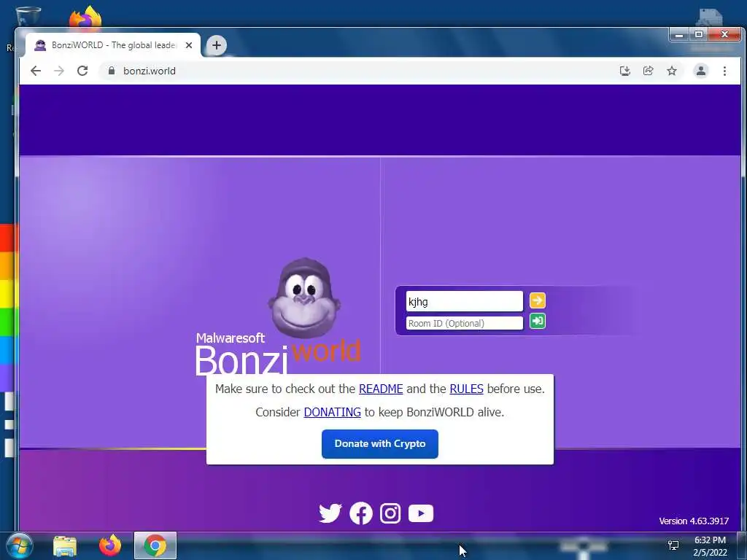Open the RULES link

click(466, 389)
